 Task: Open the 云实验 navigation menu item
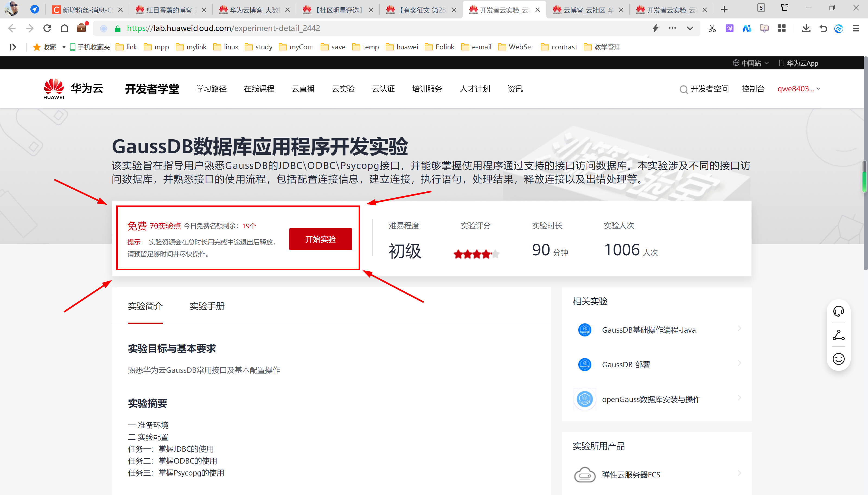pos(343,89)
